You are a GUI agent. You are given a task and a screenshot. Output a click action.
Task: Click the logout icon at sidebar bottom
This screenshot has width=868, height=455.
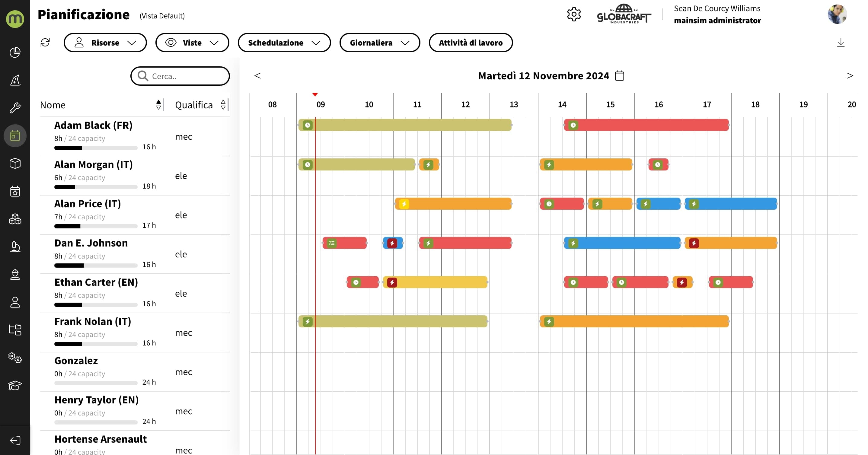click(x=15, y=441)
